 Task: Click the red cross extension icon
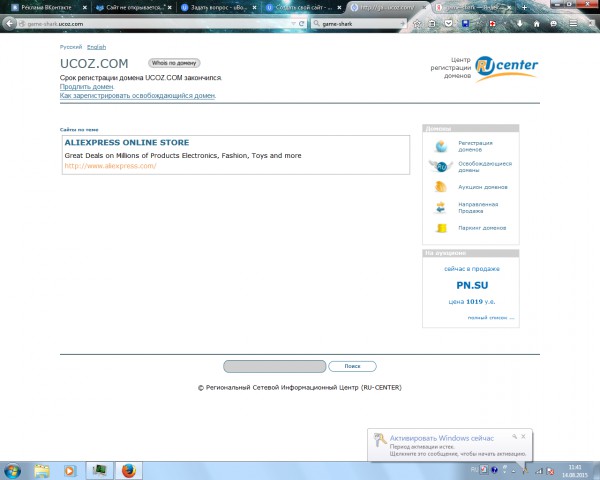(x=492, y=24)
